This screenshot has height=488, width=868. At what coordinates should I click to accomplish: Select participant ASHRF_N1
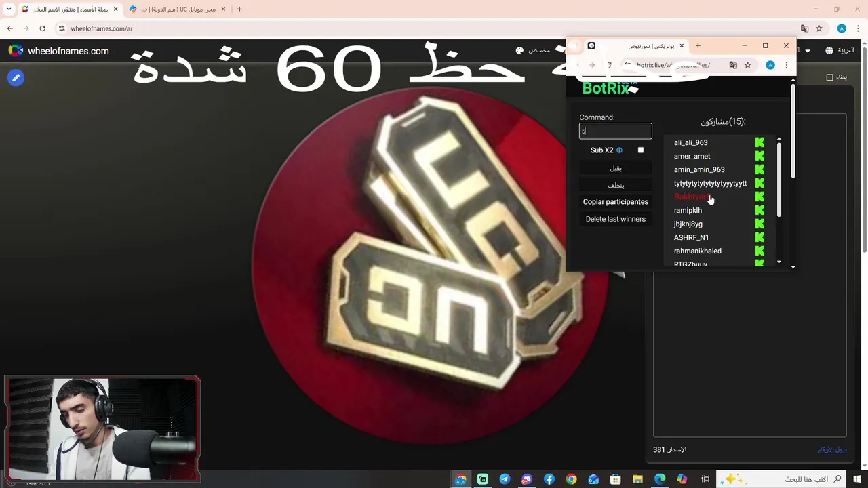(691, 237)
